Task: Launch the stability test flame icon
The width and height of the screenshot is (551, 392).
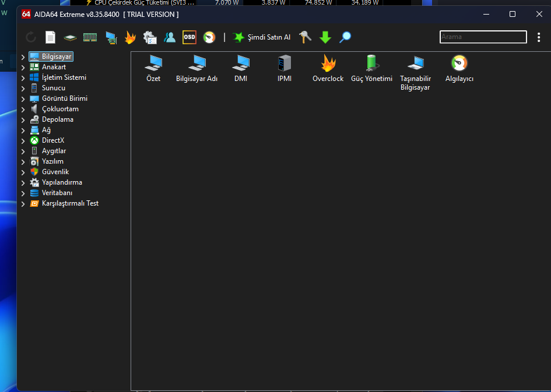Action: pos(130,37)
